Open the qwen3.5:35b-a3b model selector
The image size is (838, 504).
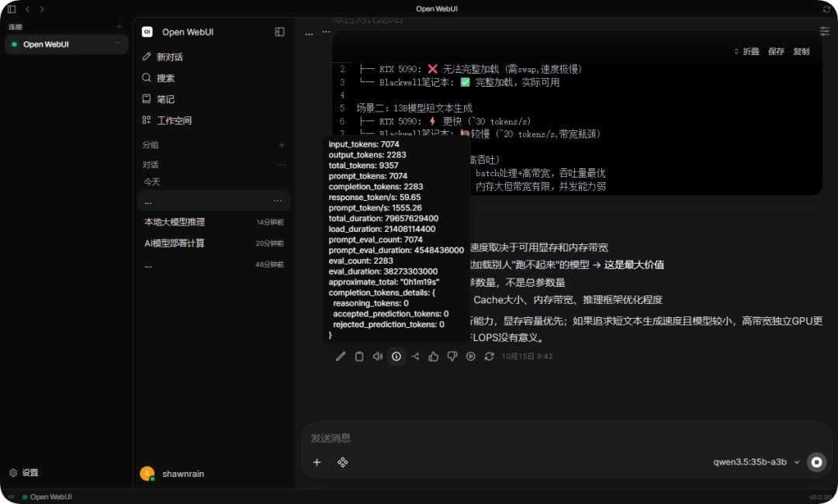point(757,462)
